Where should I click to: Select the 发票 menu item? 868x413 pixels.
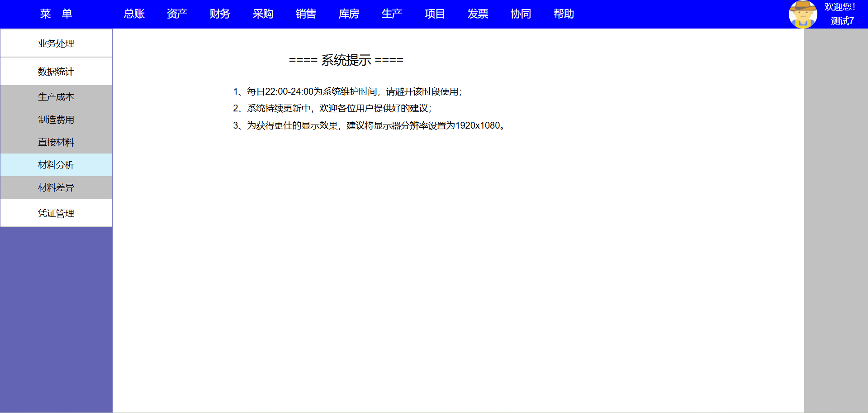pyautogui.click(x=478, y=14)
